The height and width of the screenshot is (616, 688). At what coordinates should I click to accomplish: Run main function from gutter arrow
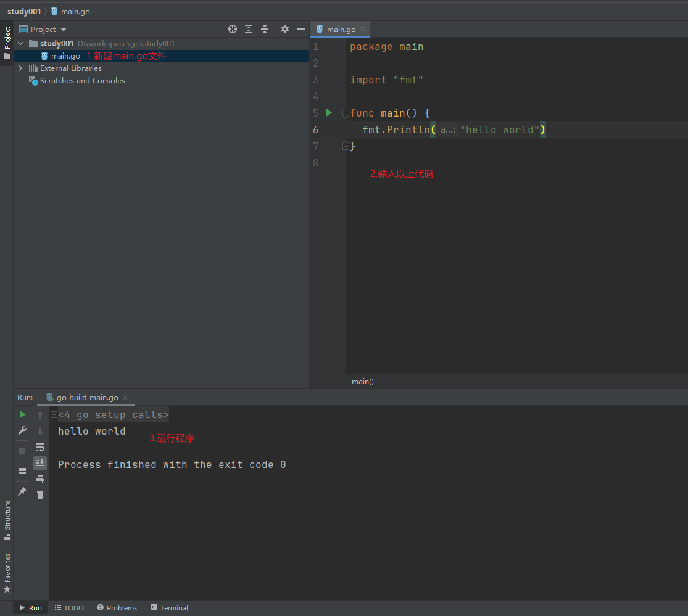(x=329, y=113)
